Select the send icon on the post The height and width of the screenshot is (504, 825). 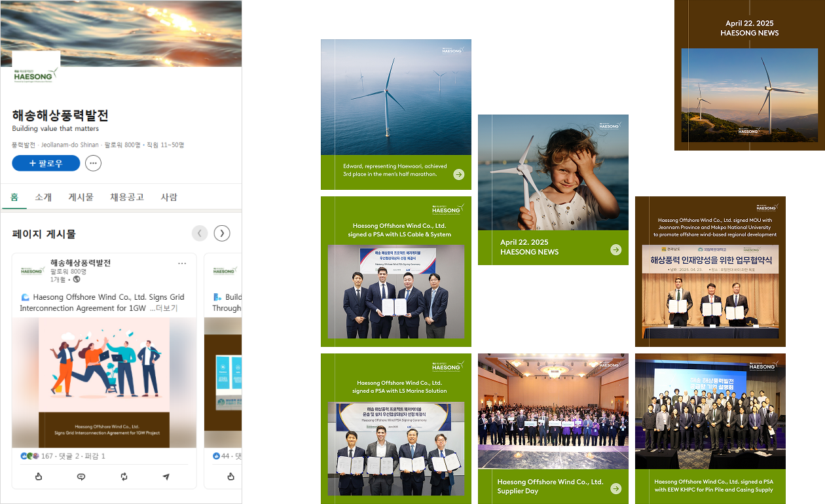coord(166,477)
